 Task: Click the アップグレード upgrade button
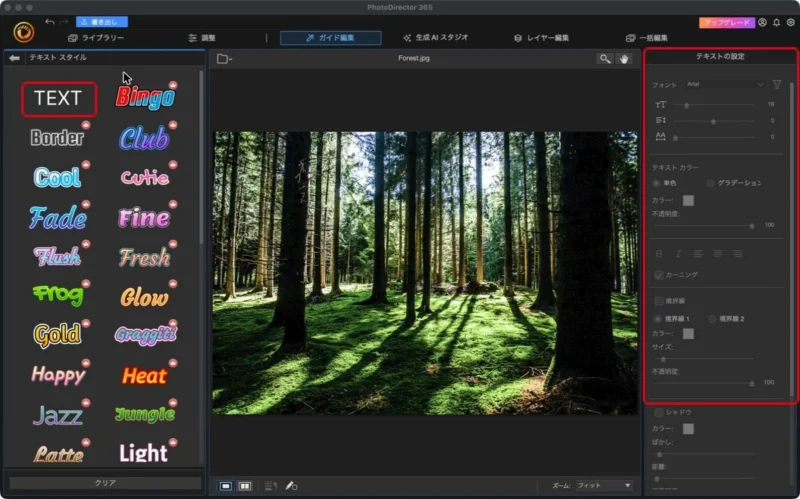727,22
